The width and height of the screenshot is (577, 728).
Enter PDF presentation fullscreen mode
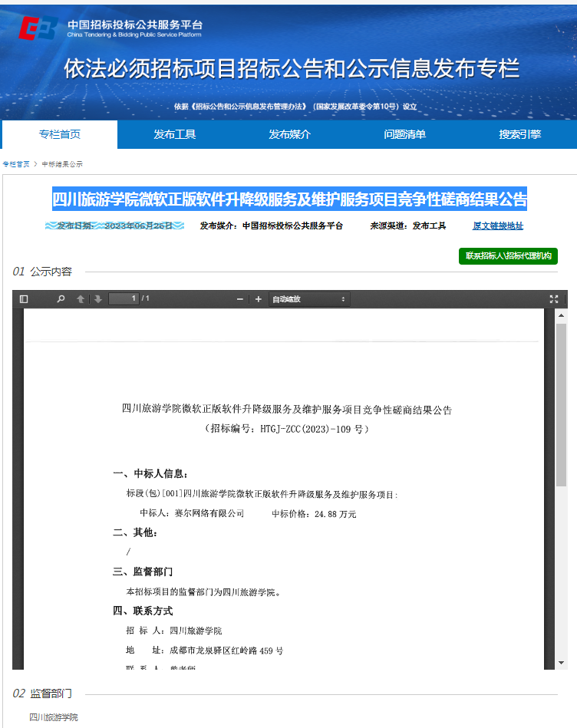(x=554, y=299)
